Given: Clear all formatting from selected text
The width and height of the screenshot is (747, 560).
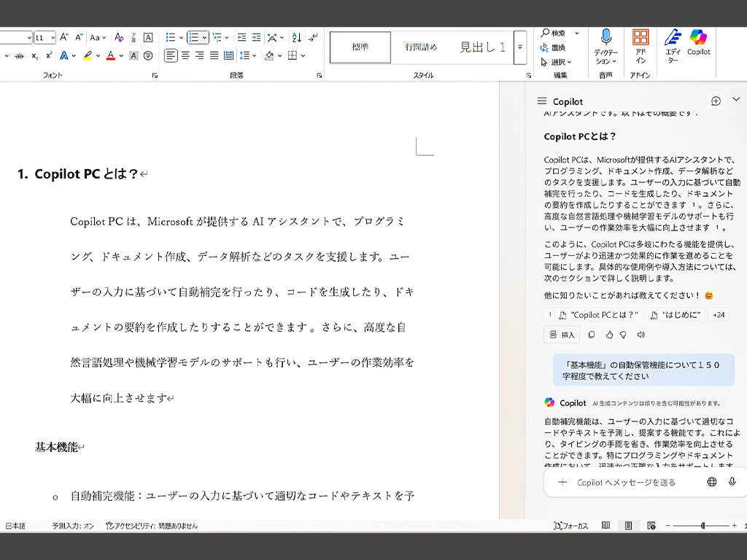Looking at the screenshot, I should point(119,37).
